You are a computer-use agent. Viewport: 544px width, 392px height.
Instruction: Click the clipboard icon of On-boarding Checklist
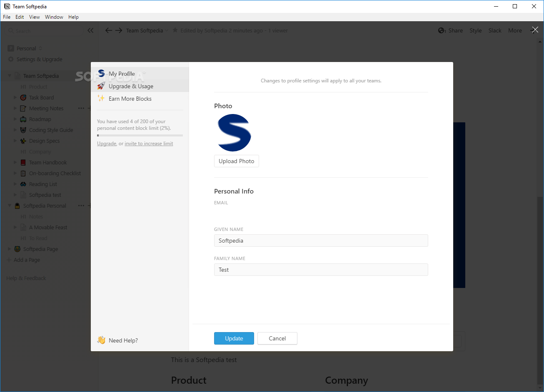[23, 173]
